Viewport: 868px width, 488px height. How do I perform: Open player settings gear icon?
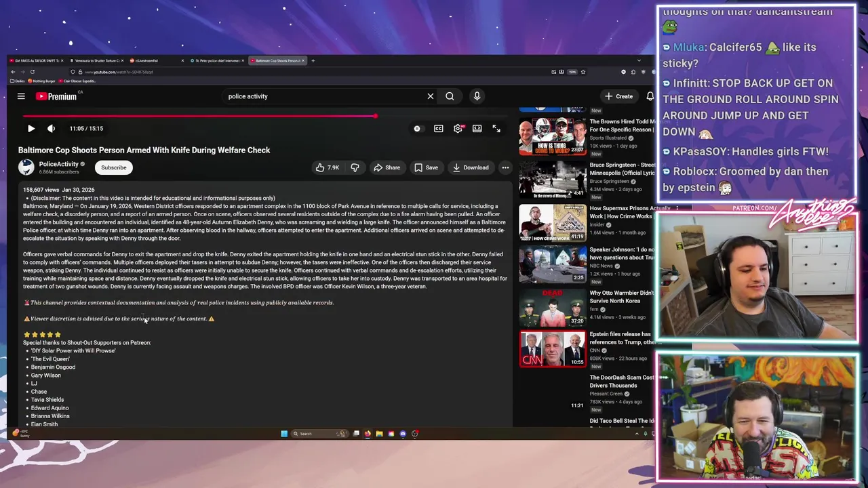458,128
